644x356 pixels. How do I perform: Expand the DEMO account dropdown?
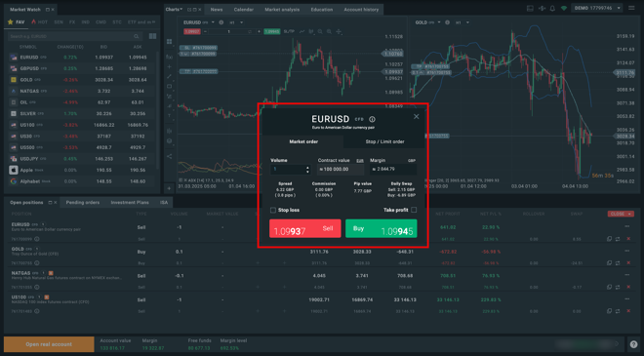tap(597, 8)
